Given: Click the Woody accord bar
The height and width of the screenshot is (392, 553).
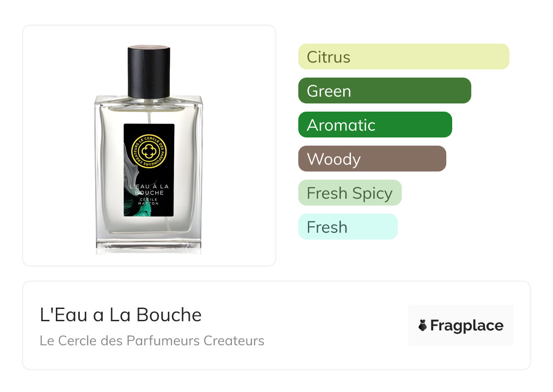Looking at the screenshot, I should [x=372, y=159].
